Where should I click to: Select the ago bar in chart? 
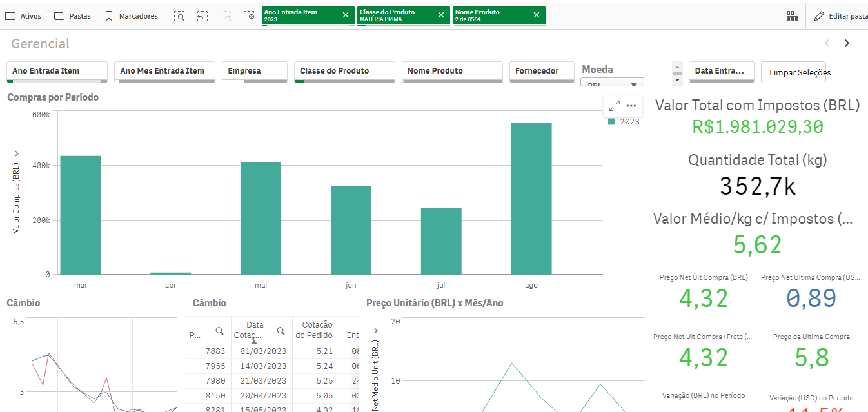pos(531,199)
